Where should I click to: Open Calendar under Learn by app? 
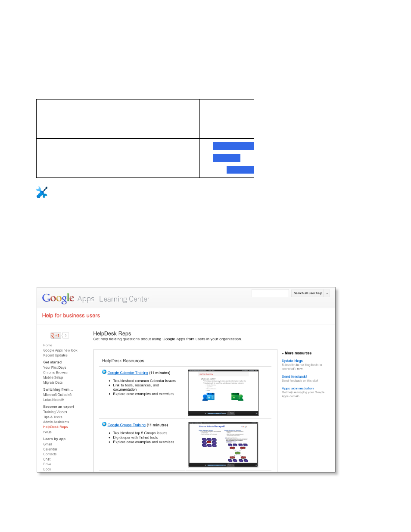pyautogui.click(x=50, y=449)
